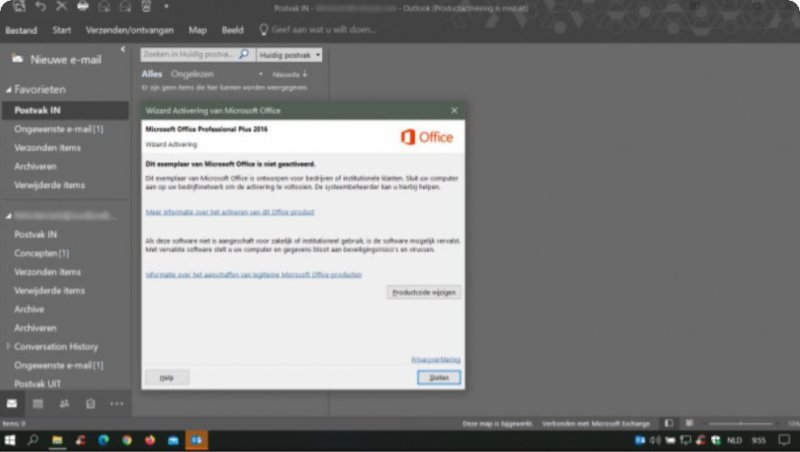
Task: Open the Beeld ribbon tab
Action: click(233, 30)
